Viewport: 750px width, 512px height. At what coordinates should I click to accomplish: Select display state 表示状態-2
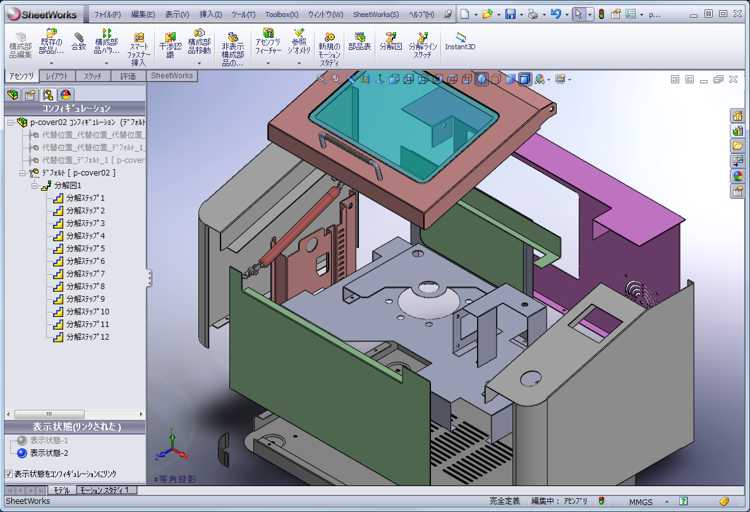[22, 453]
